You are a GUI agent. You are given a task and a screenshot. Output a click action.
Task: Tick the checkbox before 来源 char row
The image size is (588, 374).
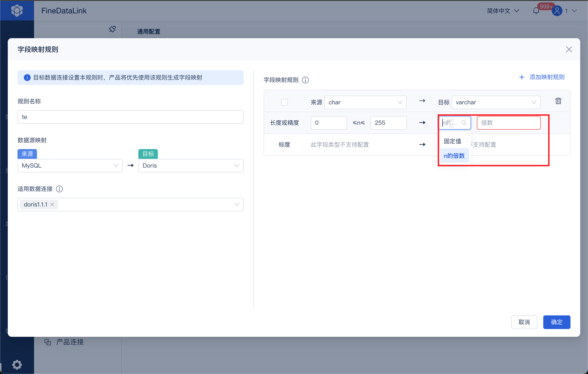pyautogui.click(x=285, y=102)
